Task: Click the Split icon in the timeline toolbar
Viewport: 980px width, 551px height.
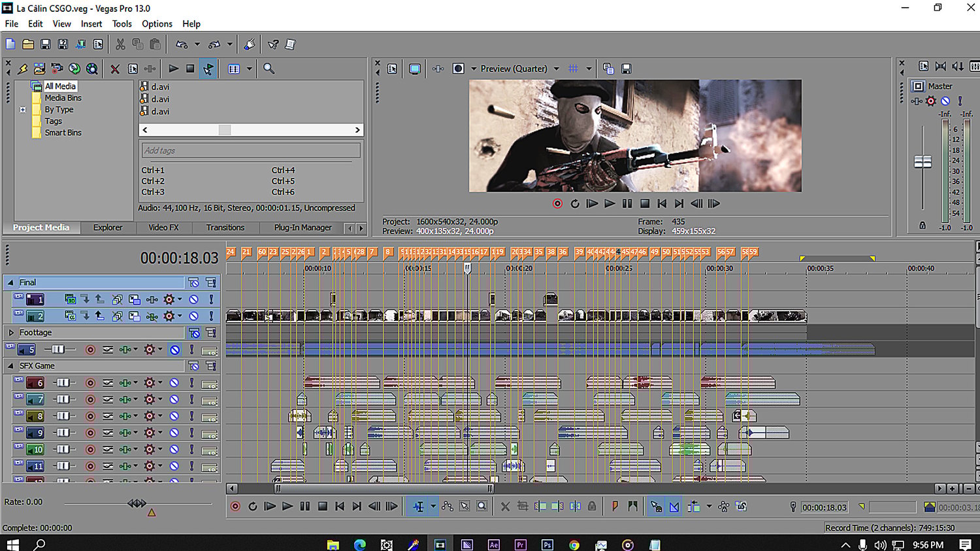Action: click(x=575, y=507)
